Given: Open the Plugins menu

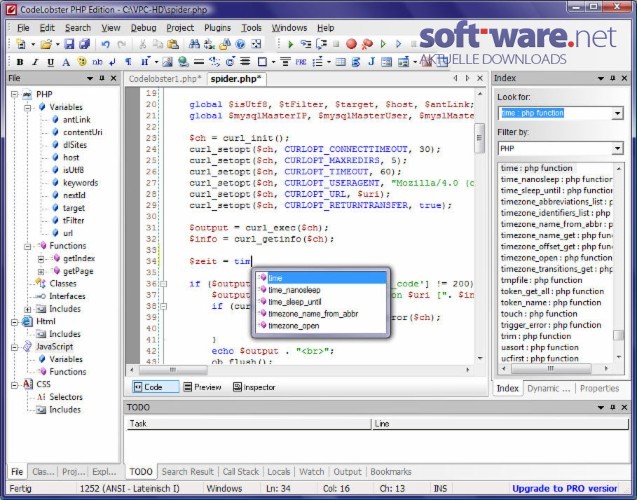Looking at the screenshot, I should click(217, 28).
